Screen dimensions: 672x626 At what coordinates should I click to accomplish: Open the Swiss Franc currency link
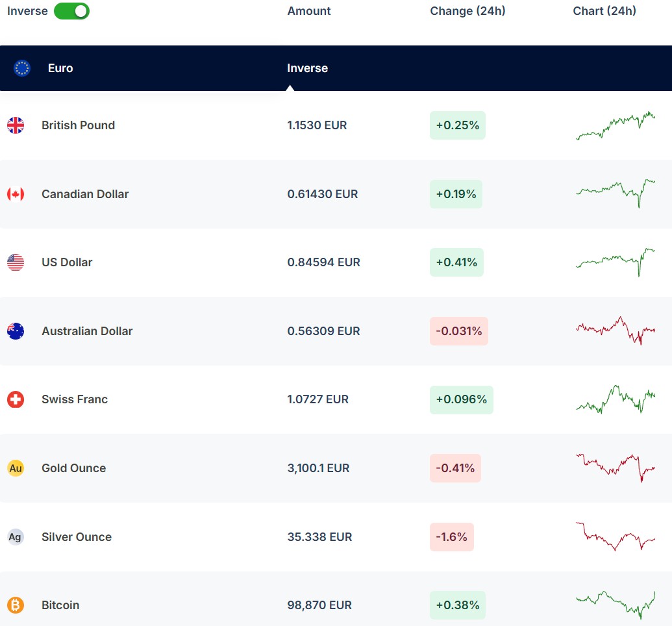tap(75, 399)
